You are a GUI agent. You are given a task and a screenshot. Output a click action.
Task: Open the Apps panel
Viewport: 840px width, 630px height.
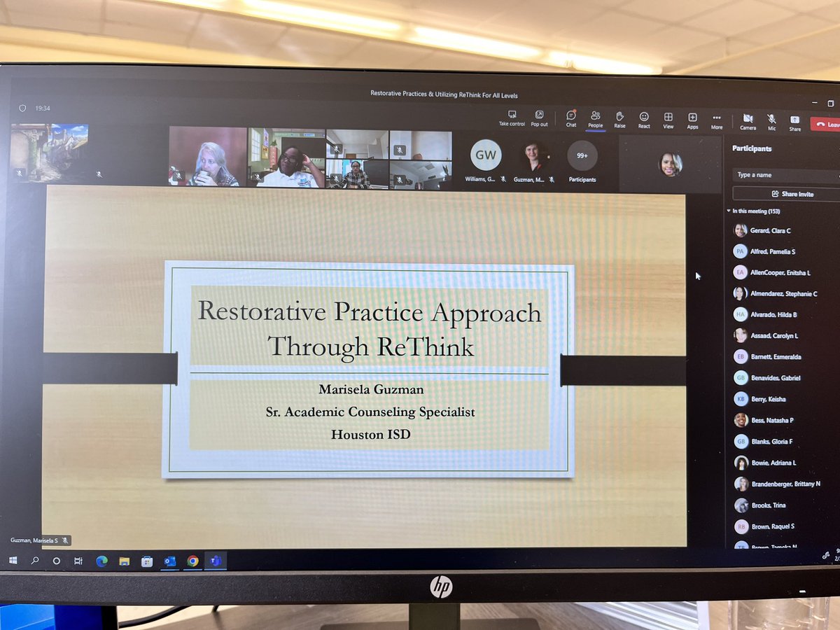pyautogui.click(x=692, y=120)
